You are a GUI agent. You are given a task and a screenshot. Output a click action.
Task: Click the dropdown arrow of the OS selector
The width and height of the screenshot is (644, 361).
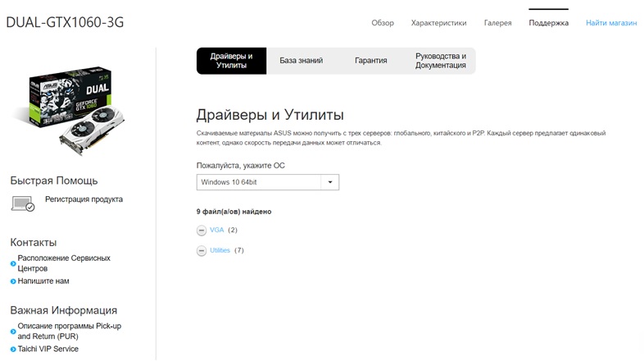(330, 182)
